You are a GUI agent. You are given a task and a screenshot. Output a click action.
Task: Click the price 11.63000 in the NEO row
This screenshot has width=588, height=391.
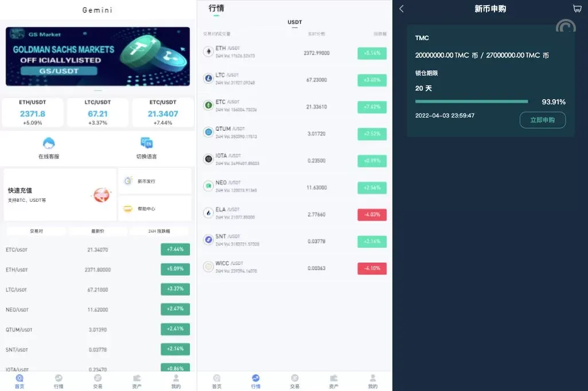(317, 187)
